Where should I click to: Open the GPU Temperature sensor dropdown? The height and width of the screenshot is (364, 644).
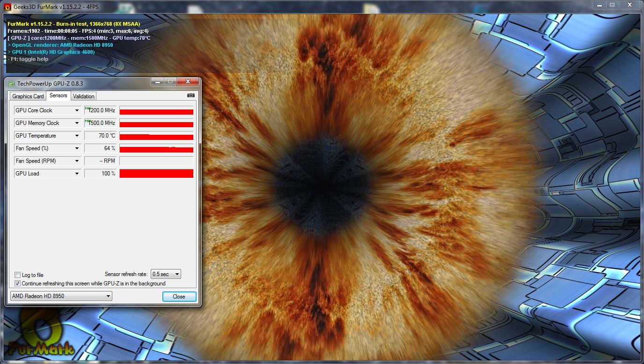pos(77,136)
